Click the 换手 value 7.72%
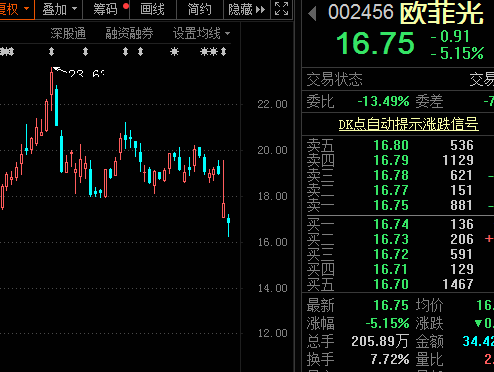Viewport: 494px width, 372px height. click(390, 359)
